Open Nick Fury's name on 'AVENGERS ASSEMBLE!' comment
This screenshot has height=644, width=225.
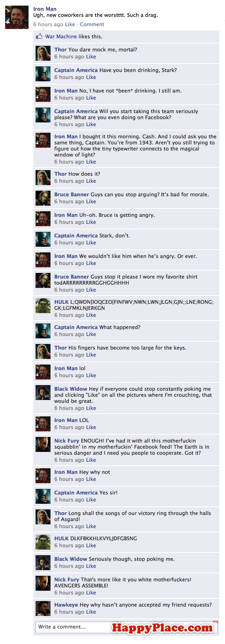coord(67,580)
